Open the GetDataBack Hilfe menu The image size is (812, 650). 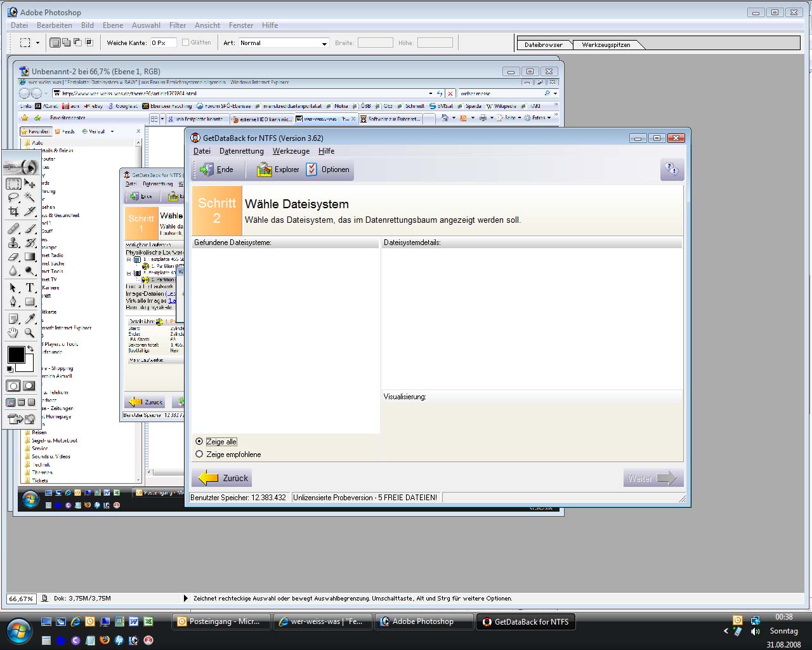pos(326,151)
